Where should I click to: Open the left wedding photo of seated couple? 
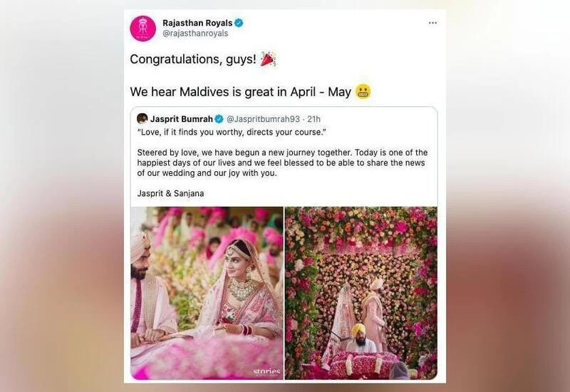pyautogui.click(x=207, y=293)
